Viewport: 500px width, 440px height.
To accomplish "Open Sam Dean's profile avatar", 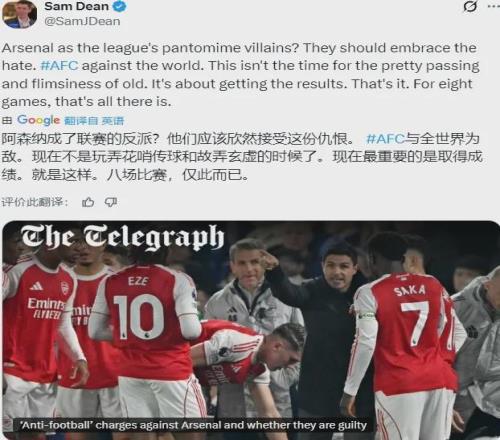I will pyautogui.click(x=19, y=14).
